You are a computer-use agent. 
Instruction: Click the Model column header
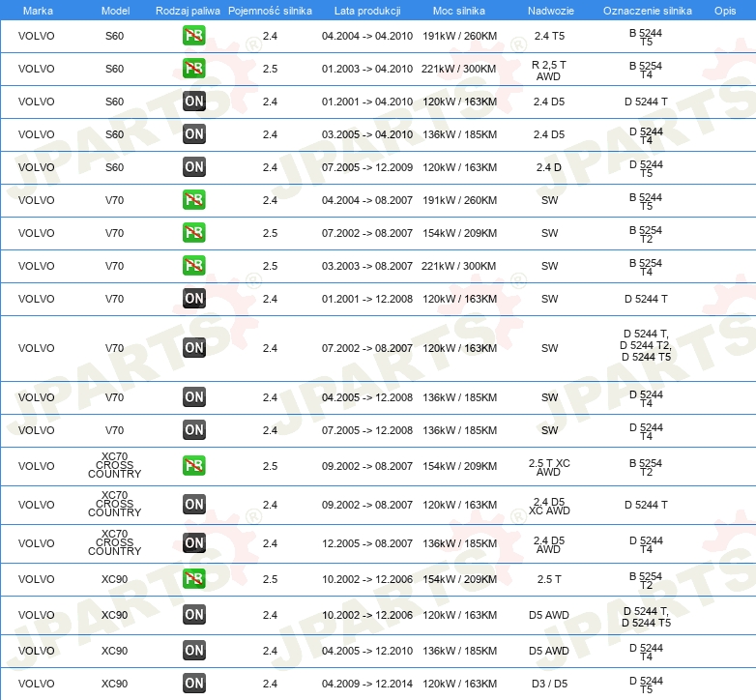tap(115, 11)
